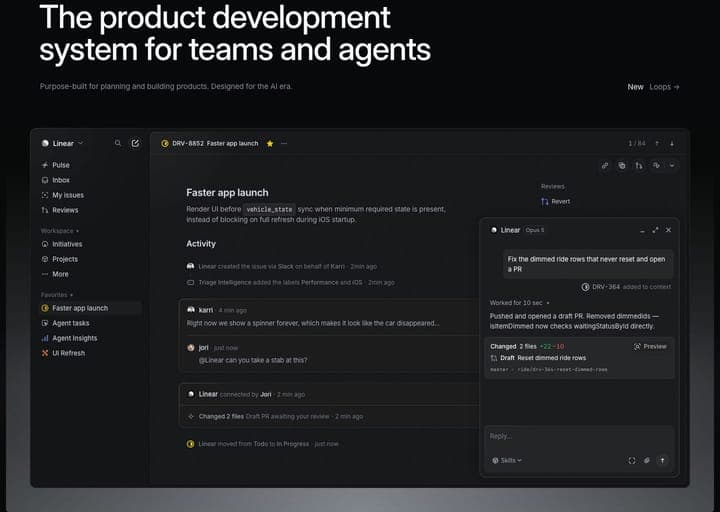Collapse the Workspace section
Viewport: 720px width, 512px height.
click(60, 231)
